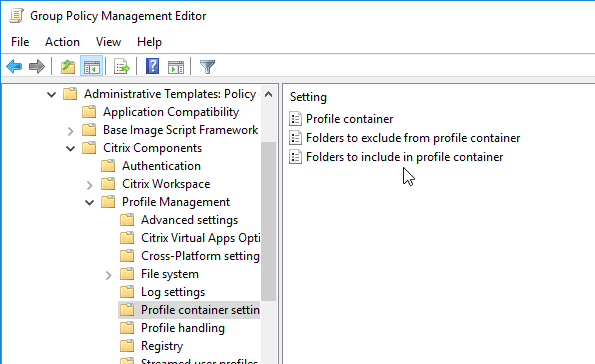Image resolution: width=595 pixels, height=364 pixels.
Task: Open the Action menu
Action: pyautogui.click(x=62, y=42)
